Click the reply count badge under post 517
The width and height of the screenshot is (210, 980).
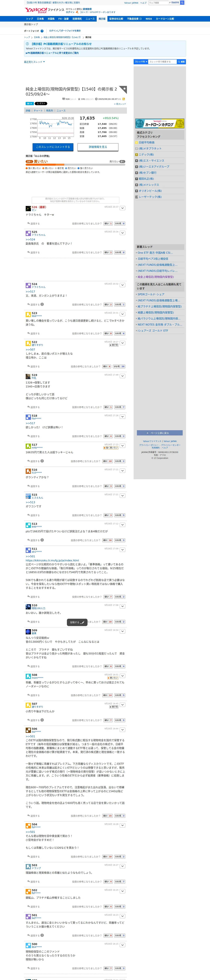point(42,461)
